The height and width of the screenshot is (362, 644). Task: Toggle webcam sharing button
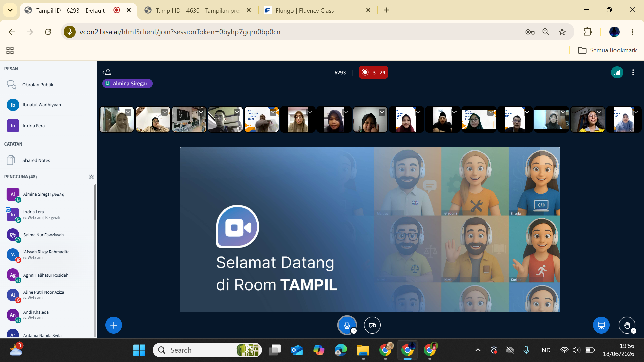tap(372, 325)
